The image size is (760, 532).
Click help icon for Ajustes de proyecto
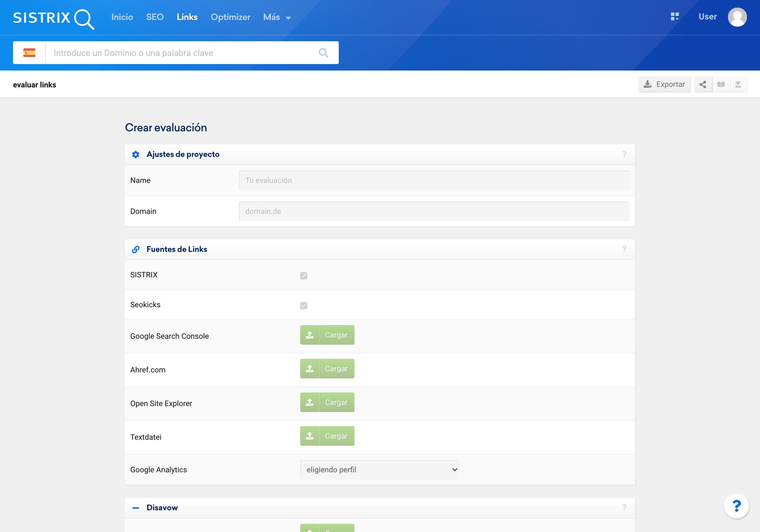[x=624, y=154]
